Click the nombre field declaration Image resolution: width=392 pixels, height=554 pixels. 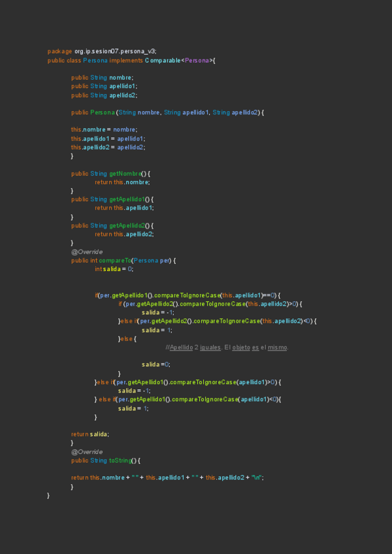tap(121, 78)
